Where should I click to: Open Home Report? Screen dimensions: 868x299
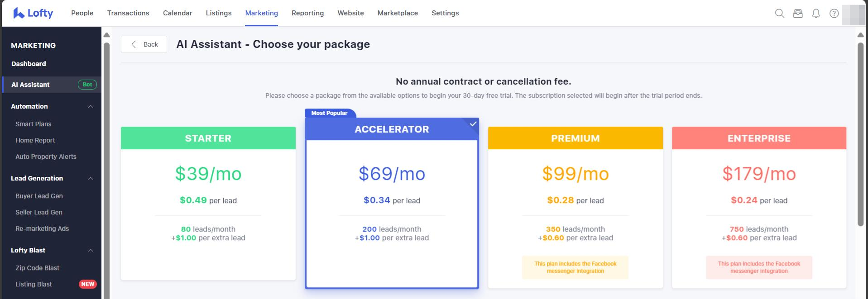(35, 140)
